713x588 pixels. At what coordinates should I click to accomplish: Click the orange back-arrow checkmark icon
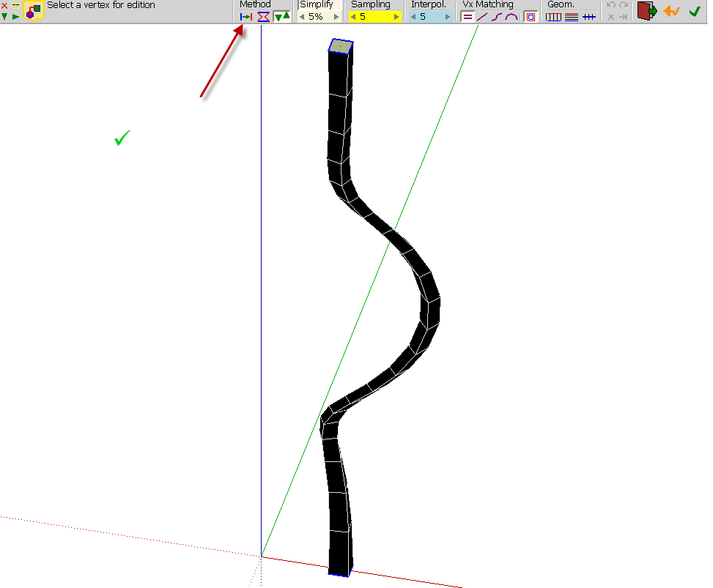tap(672, 10)
